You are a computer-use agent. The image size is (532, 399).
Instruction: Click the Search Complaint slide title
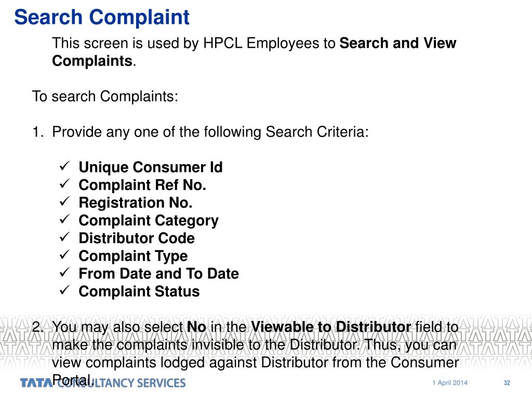[x=102, y=18]
